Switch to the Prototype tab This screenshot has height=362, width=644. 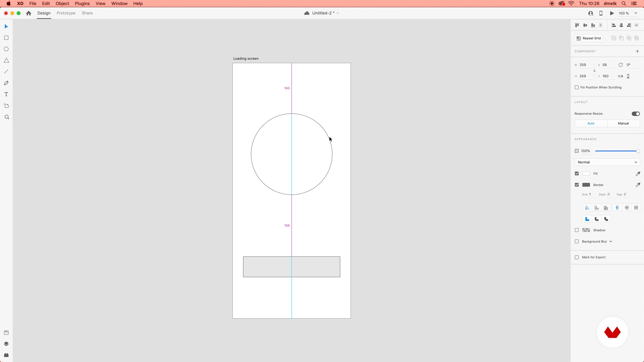pos(66,13)
